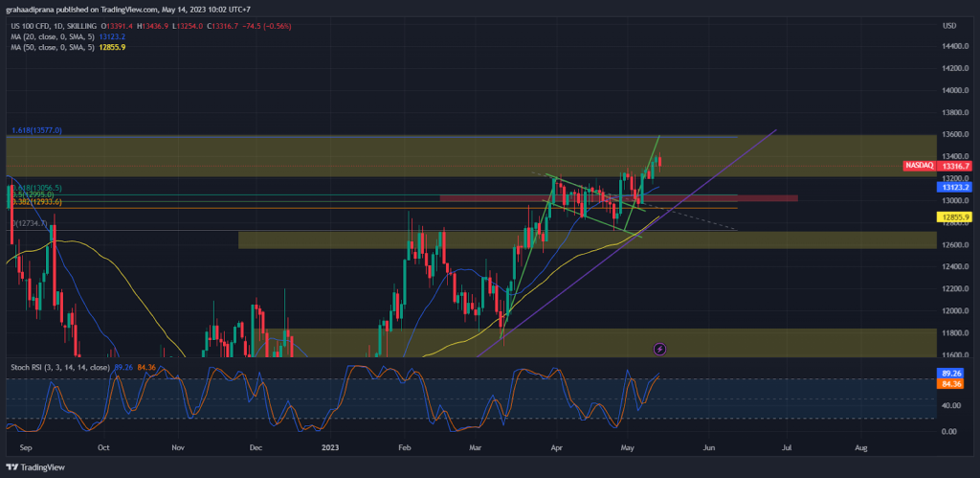Click the 13800.0 price axis label
Screen dimensions: 980x478
coord(956,113)
